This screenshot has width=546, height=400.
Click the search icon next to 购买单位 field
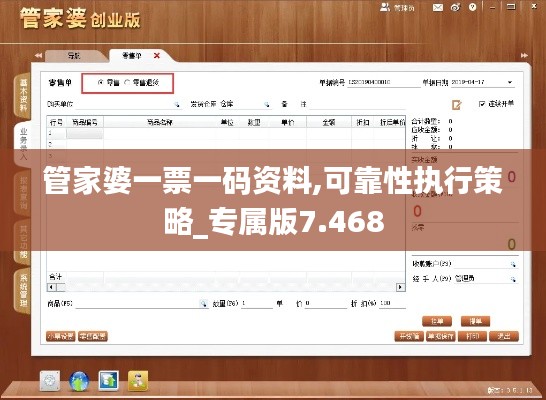pos(177,104)
